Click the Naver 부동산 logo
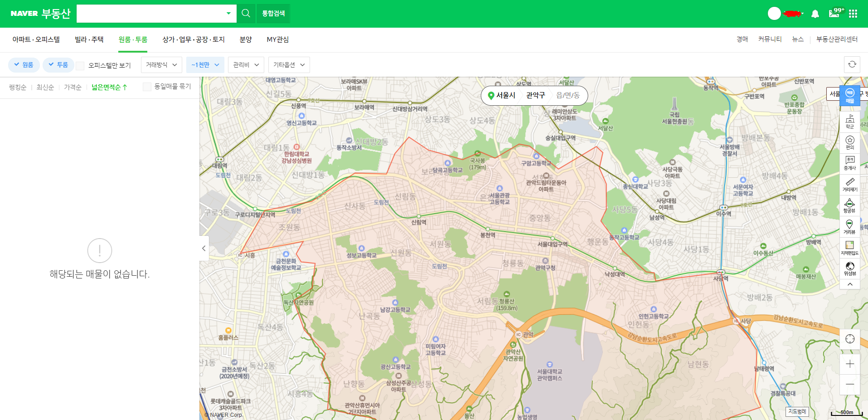Viewport: 868px width, 420px height. coord(41,14)
